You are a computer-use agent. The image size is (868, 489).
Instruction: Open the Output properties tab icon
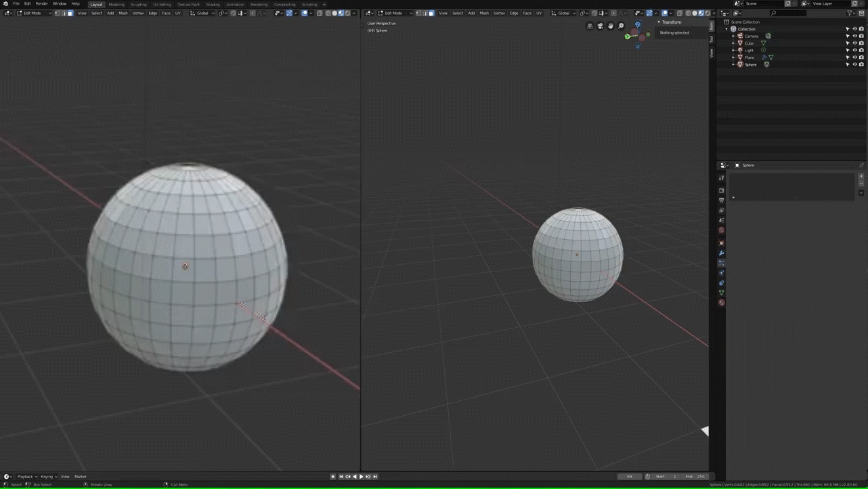click(x=721, y=200)
